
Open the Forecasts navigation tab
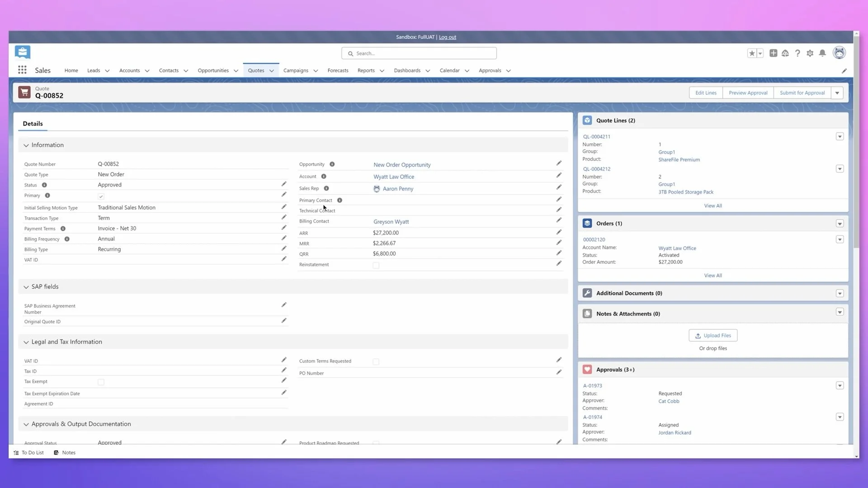[338, 70]
